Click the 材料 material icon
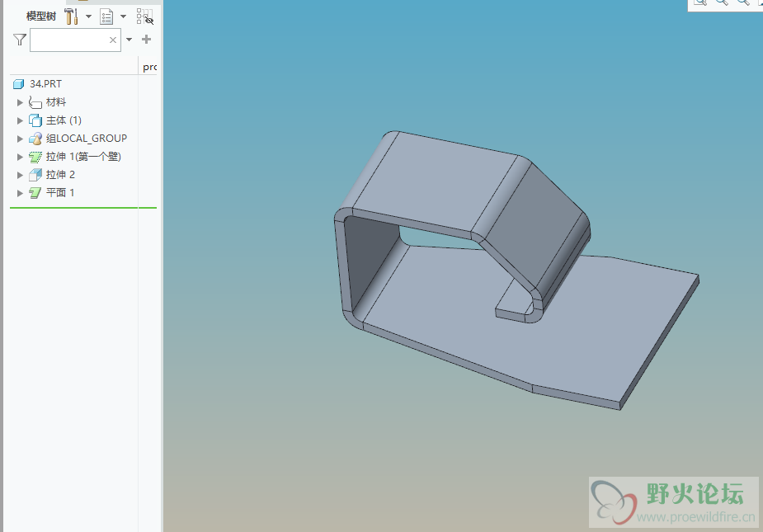 click(35, 102)
